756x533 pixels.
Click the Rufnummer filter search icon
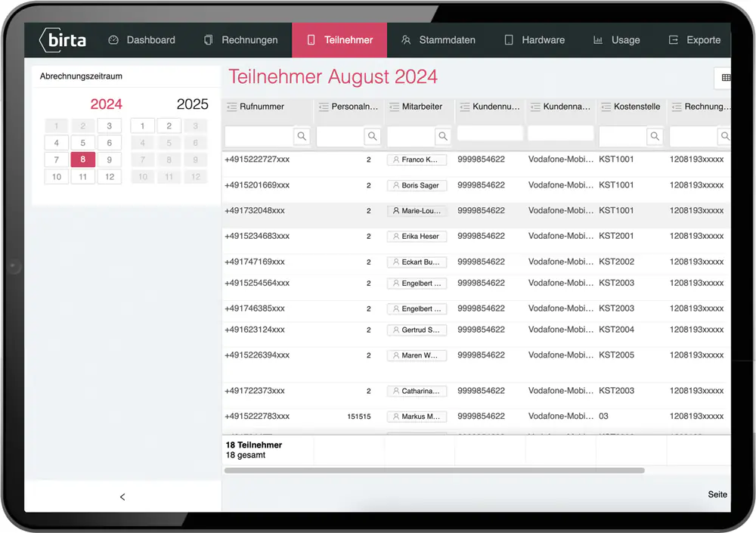[302, 136]
